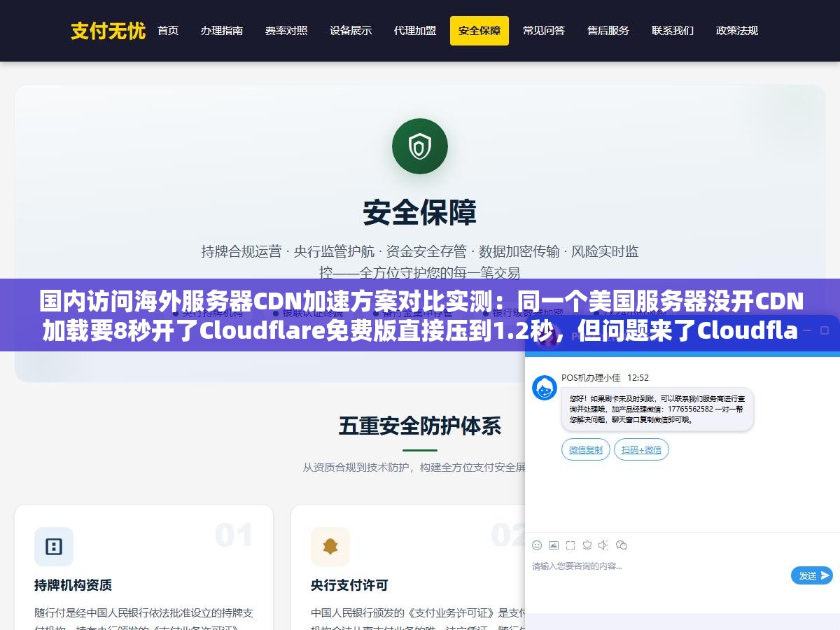Select 代理加盟 in the navigation bar
The image size is (840, 630).
pos(415,31)
